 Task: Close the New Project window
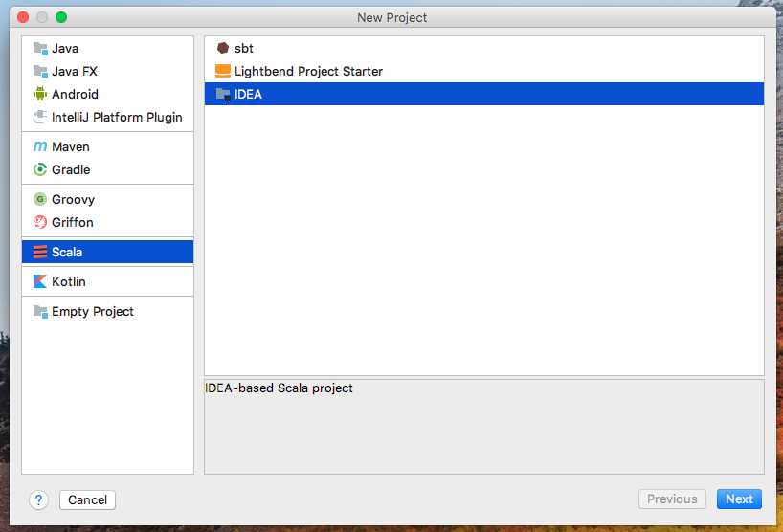click(x=23, y=17)
